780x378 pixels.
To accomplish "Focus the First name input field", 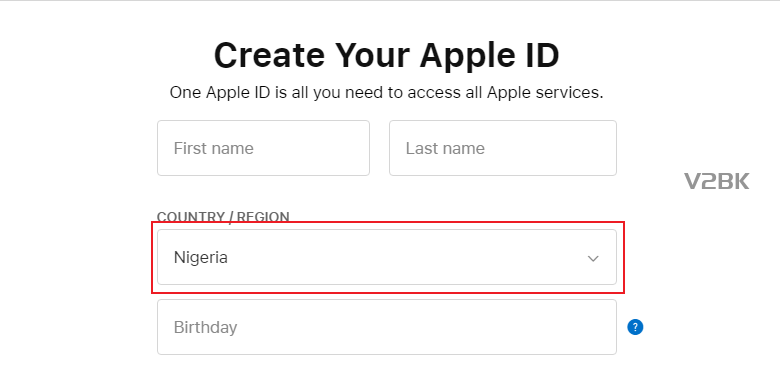I will (263, 148).
